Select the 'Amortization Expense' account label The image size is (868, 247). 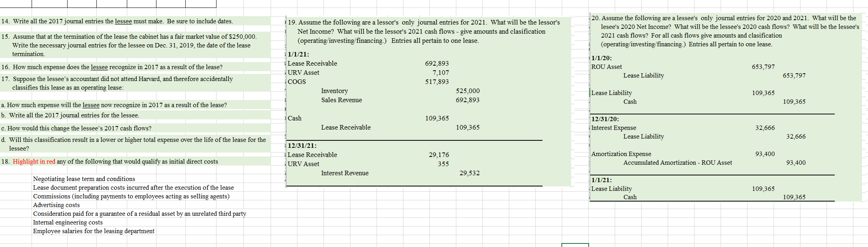621,154
